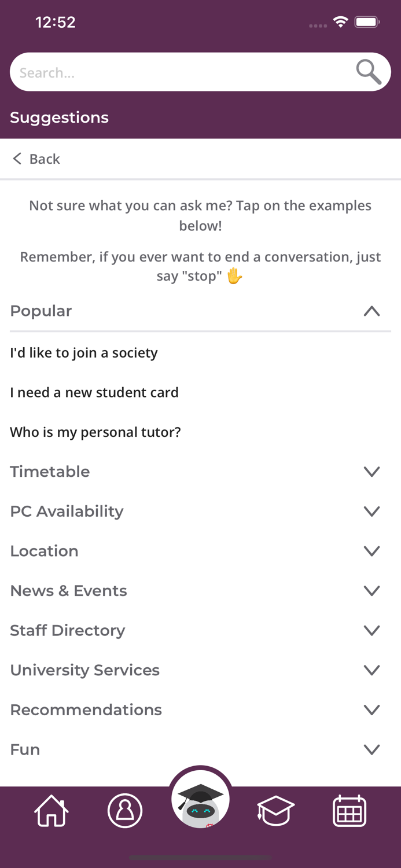The image size is (401, 868).
Task: Click the Search input field
Action: click(174, 71)
